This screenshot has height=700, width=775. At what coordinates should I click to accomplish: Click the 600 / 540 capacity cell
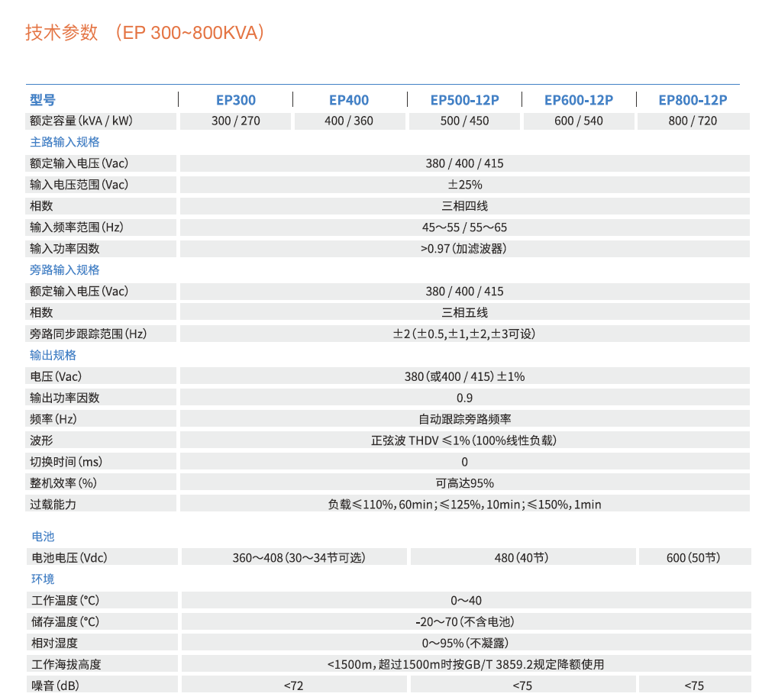[x=579, y=121]
